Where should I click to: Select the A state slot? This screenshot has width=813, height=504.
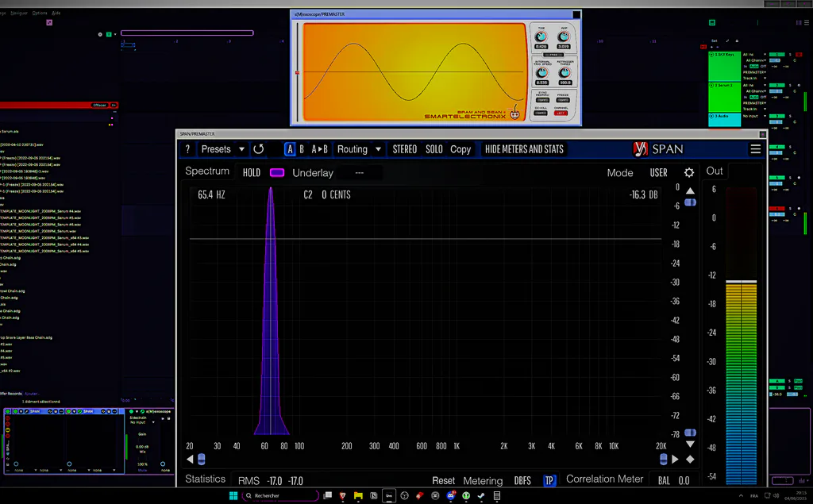tap(290, 149)
